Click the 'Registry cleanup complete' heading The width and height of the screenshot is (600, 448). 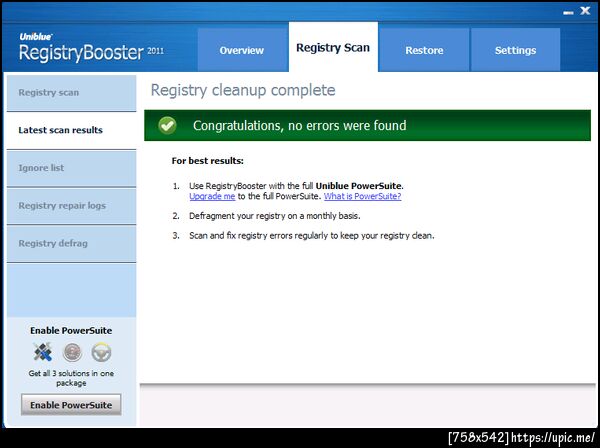[243, 90]
